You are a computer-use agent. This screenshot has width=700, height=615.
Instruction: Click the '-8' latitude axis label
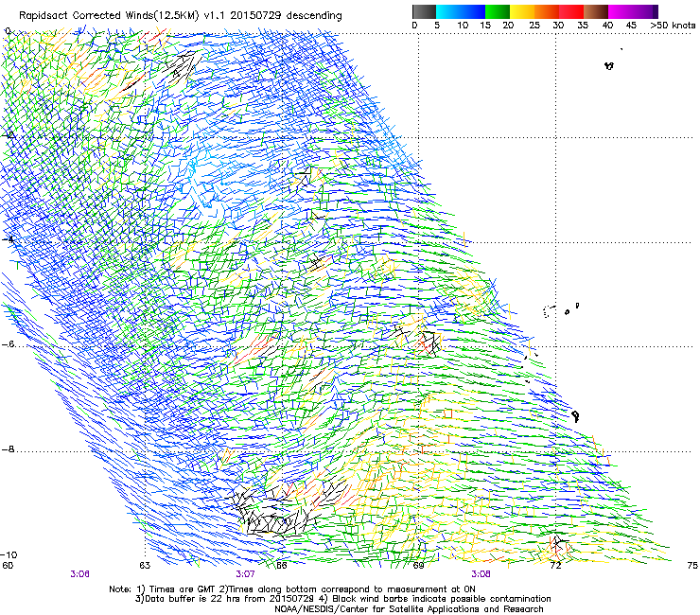(8, 449)
